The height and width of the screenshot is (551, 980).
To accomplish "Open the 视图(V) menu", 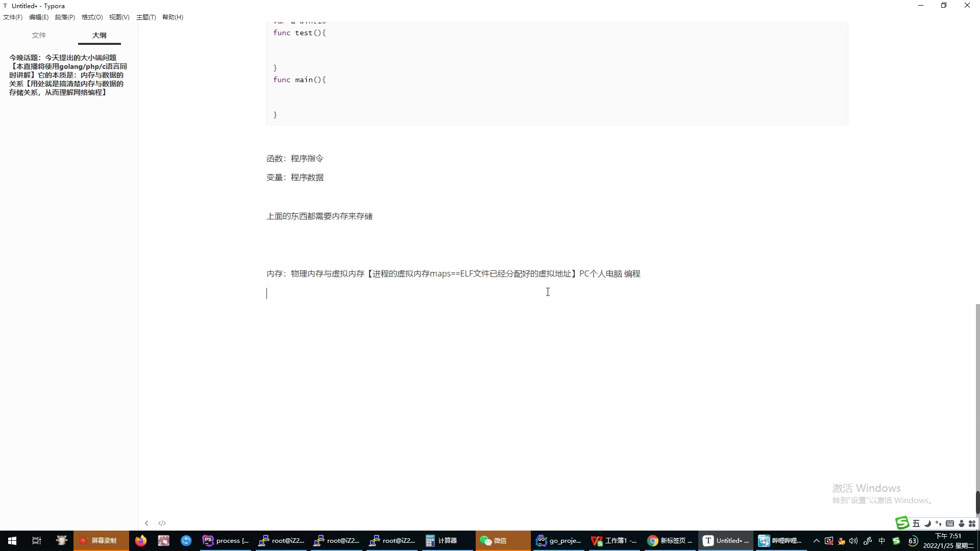I will click(x=119, y=17).
